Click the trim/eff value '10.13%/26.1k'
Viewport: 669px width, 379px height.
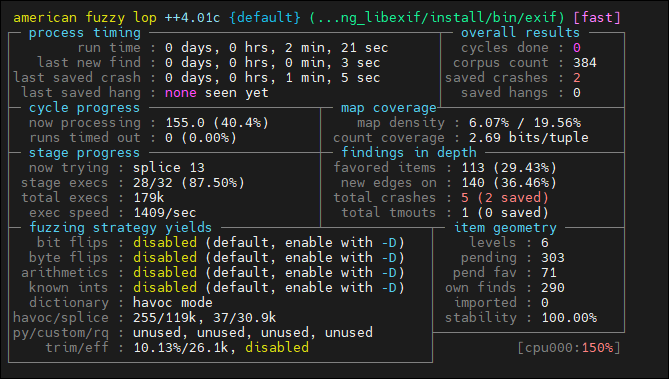pyautogui.click(x=180, y=348)
